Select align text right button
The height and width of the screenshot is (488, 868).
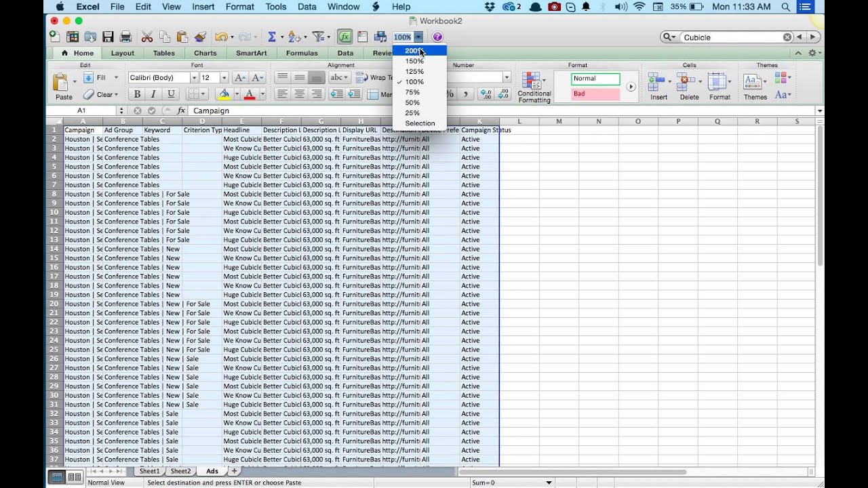pos(316,94)
